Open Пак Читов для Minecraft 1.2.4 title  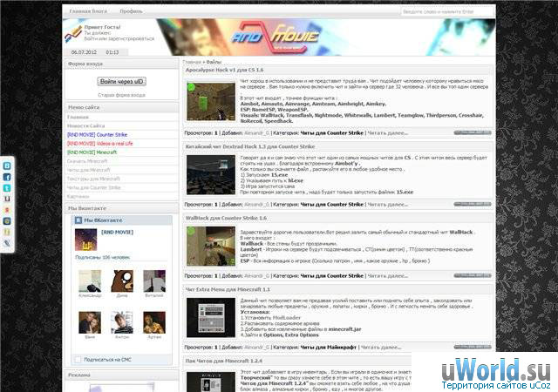[224, 361]
